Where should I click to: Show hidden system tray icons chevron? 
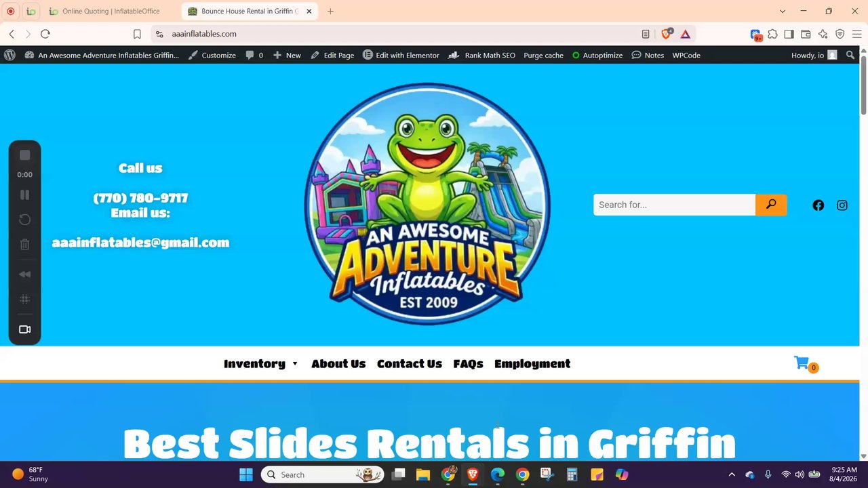(731, 474)
